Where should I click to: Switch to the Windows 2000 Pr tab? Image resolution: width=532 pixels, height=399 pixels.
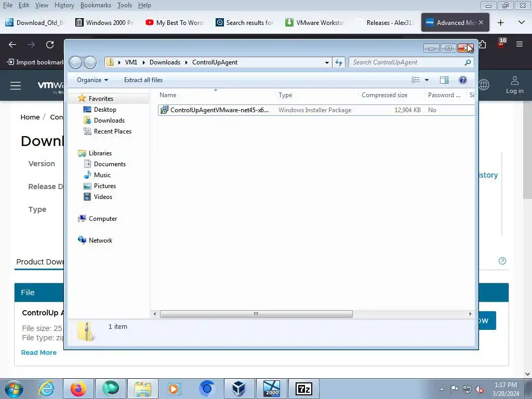[x=105, y=22]
